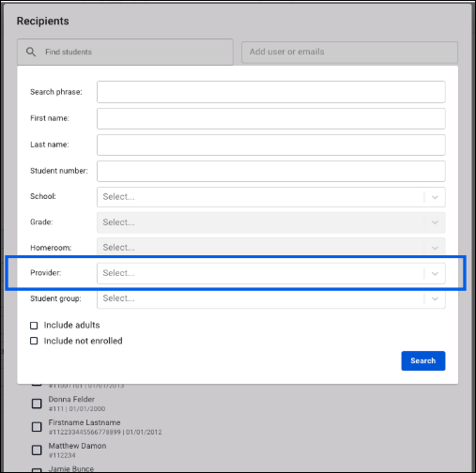The height and width of the screenshot is (473, 476).
Task: Expand the Student group dropdown arrow
Action: 435,298
